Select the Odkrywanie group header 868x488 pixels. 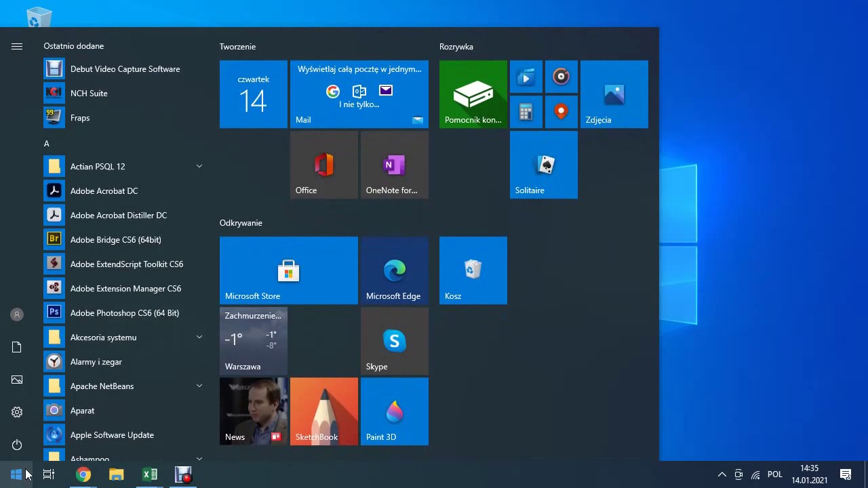coord(241,223)
